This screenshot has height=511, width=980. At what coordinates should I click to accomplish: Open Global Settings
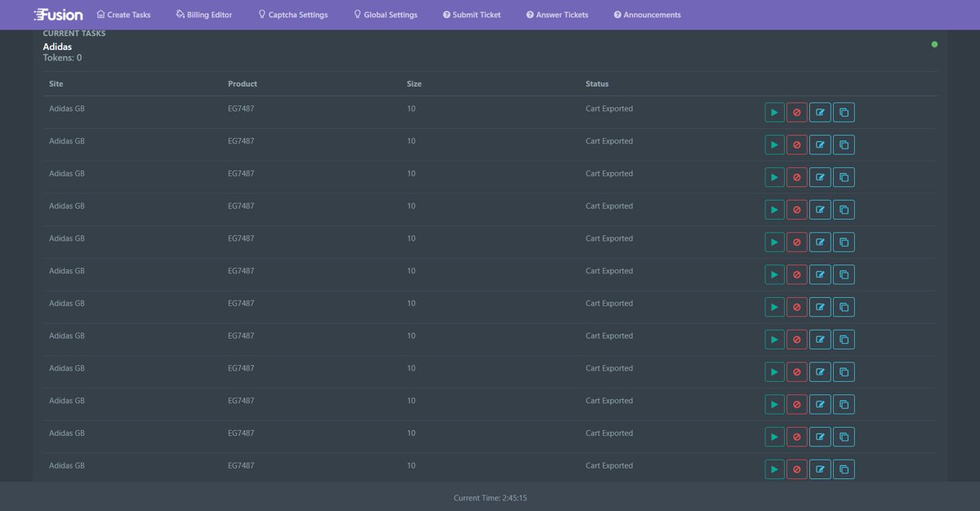(x=385, y=15)
